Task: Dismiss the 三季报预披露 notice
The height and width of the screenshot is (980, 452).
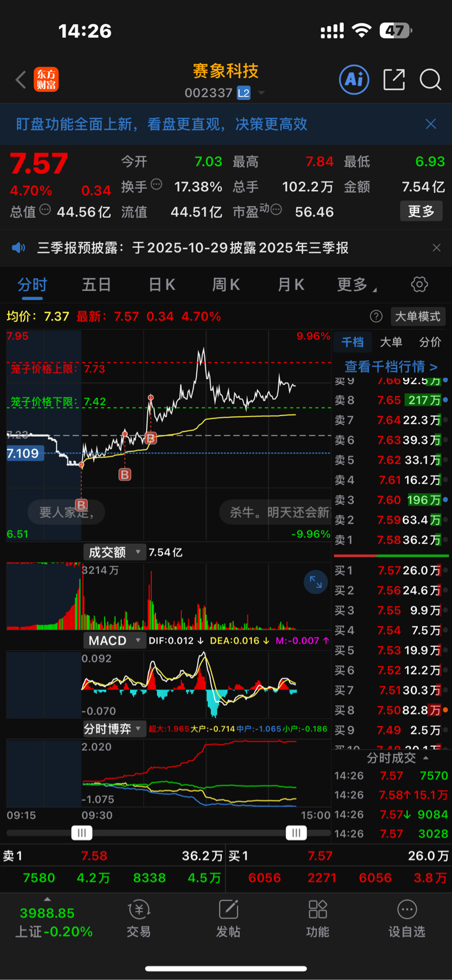Action: tap(436, 248)
